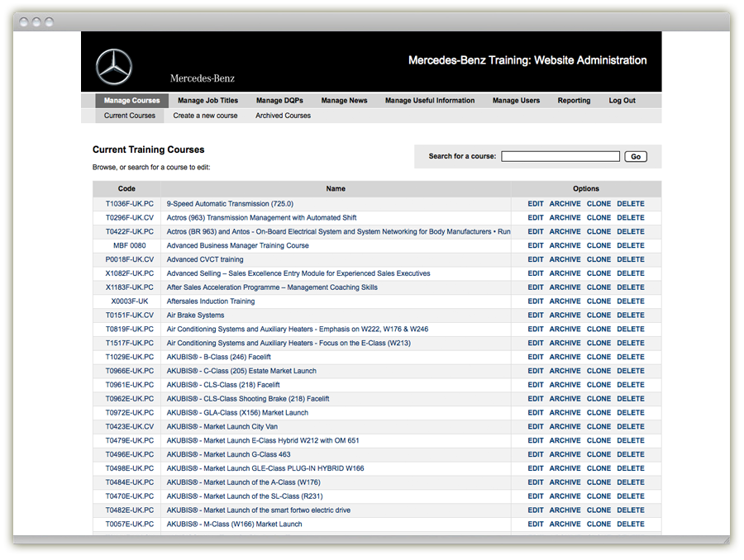Open Manage News menu item
The image size is (744, 560).
coord(344,101)
